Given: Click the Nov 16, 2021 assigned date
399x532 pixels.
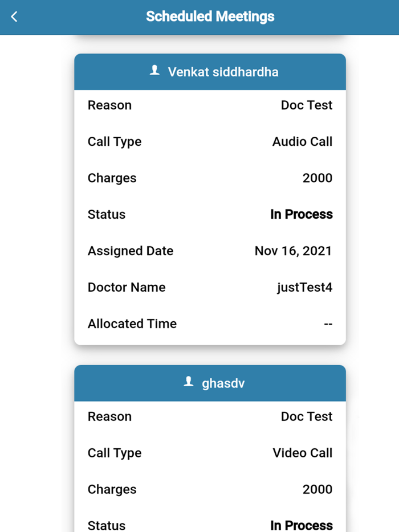Looking at the screenshot, I should [293, 251].
